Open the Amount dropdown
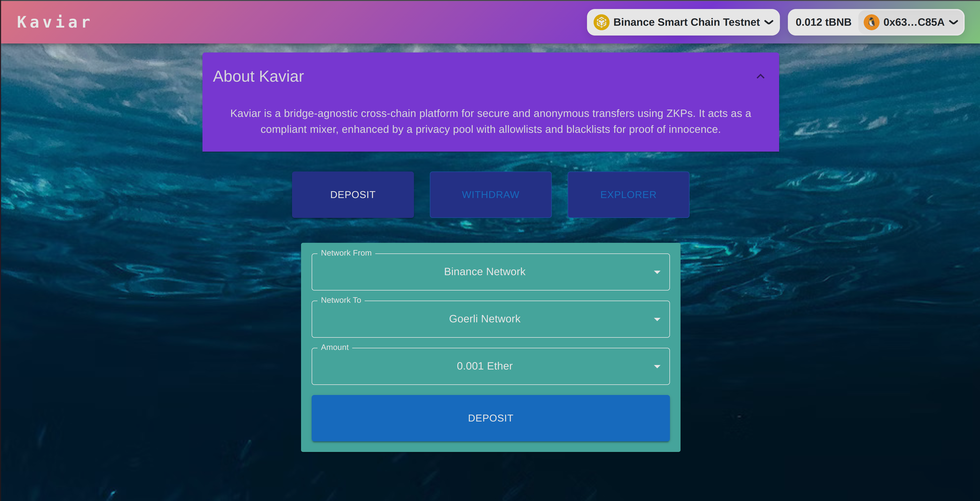 (490, 366)
